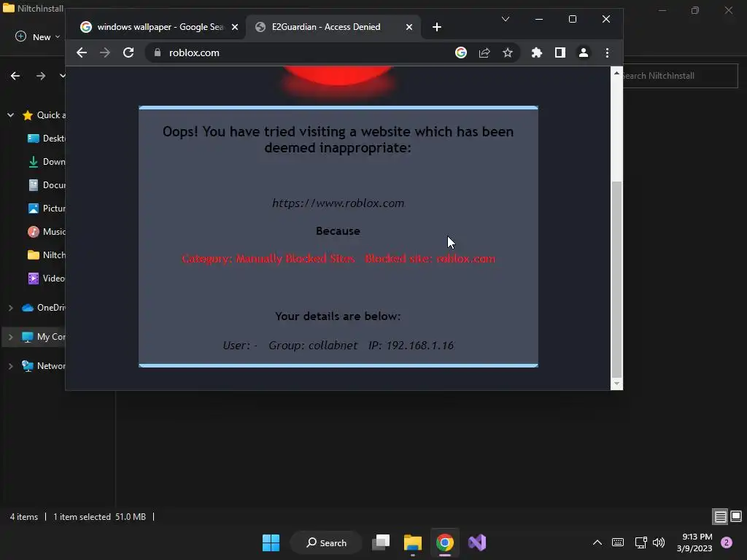Viewport: 747px width, 560px height.
Task: Go back in Chrome browser
Action: [x=82, y=52]
